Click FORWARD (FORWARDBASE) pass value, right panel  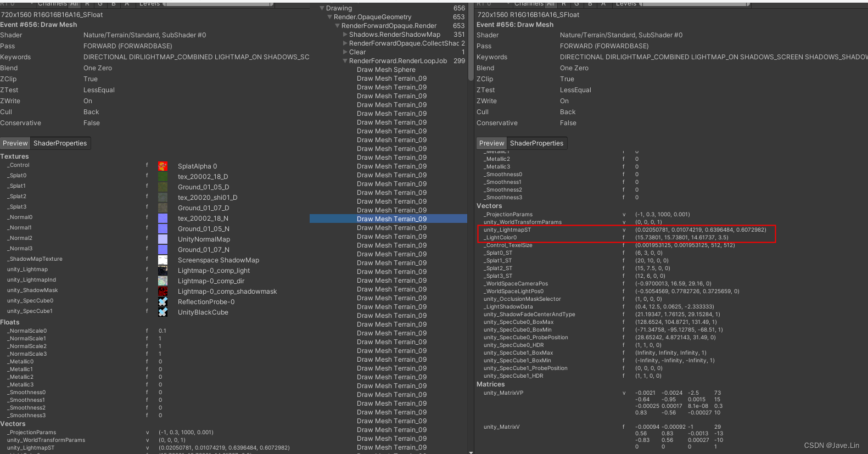pos(604,46)
